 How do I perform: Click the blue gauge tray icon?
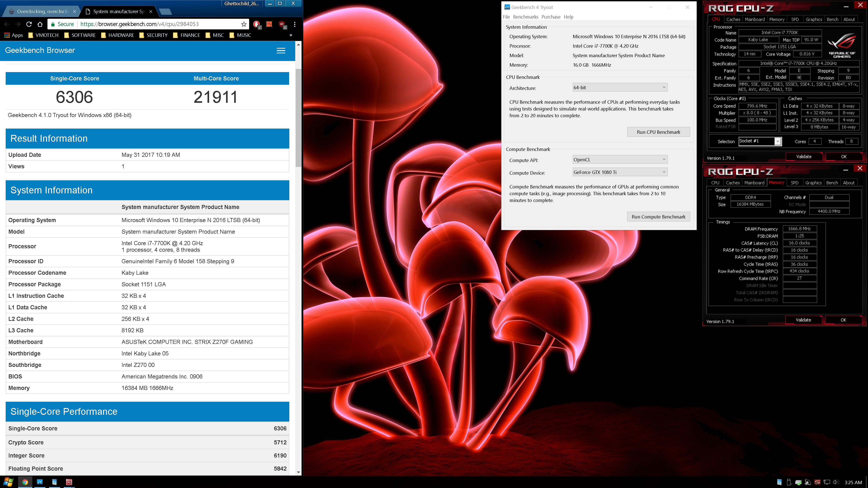(779, 482)
